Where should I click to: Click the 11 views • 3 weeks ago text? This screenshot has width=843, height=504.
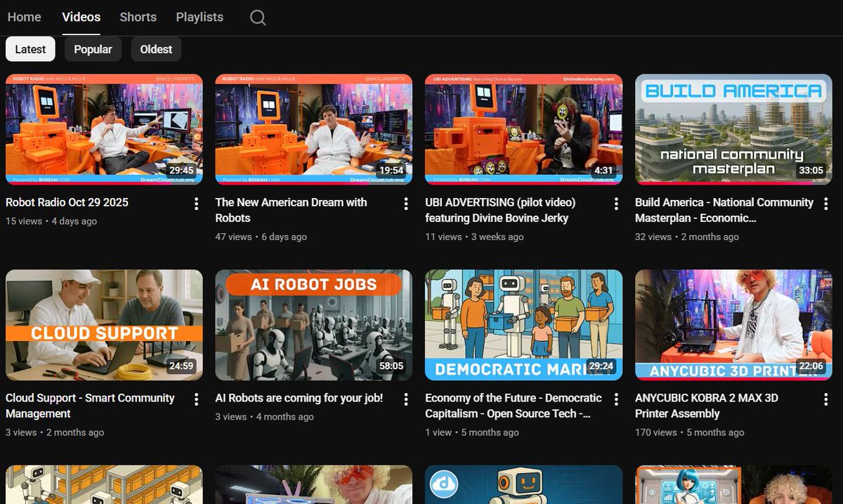click(x=474, y=237)
